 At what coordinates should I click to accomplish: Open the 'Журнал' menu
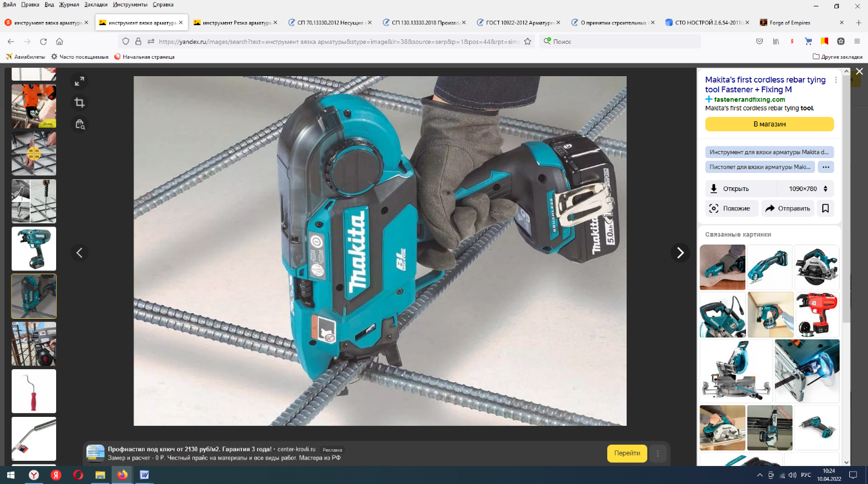click(70, 5)
